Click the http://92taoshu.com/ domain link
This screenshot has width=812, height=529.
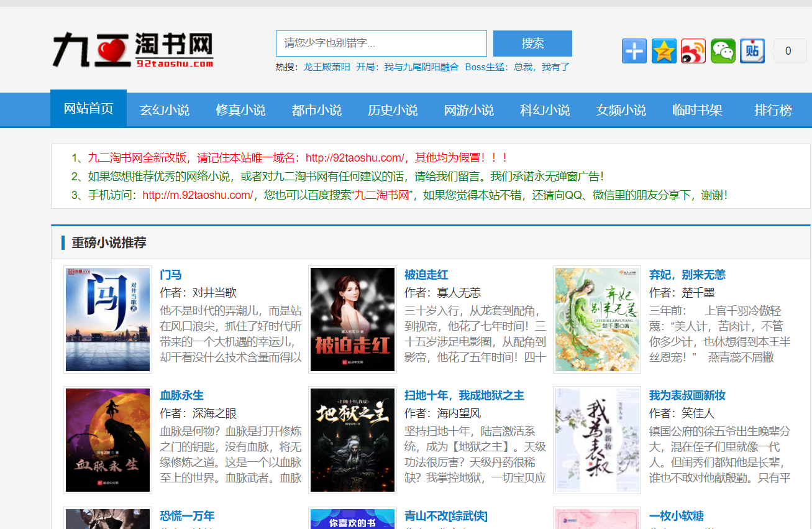coord(355,158)
